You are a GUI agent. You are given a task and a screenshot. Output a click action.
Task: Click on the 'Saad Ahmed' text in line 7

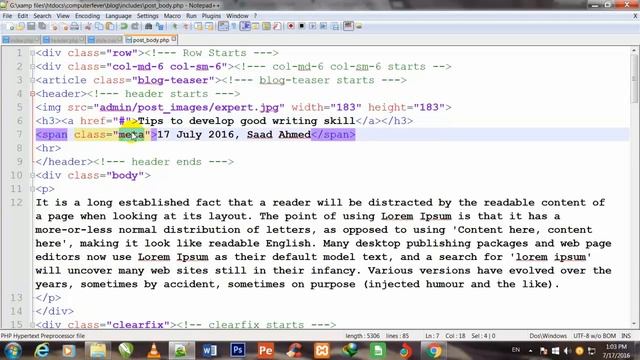(x=279, y=135)
